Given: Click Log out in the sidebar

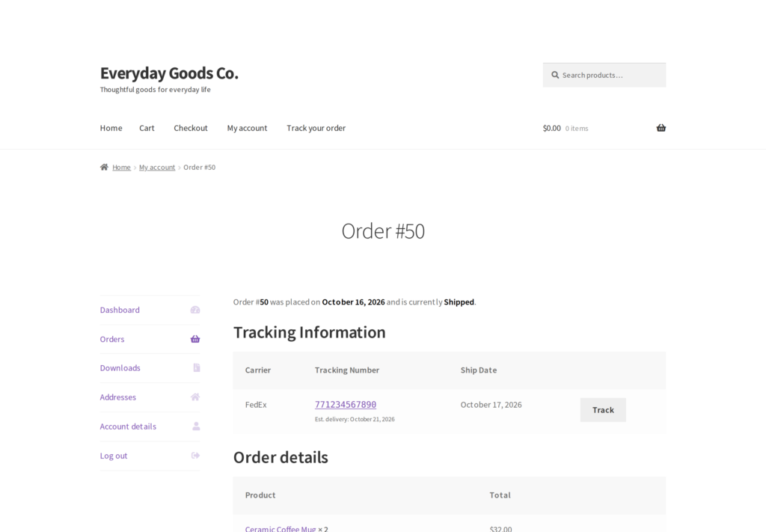Looking at the screenshot, I should [114, 456].
